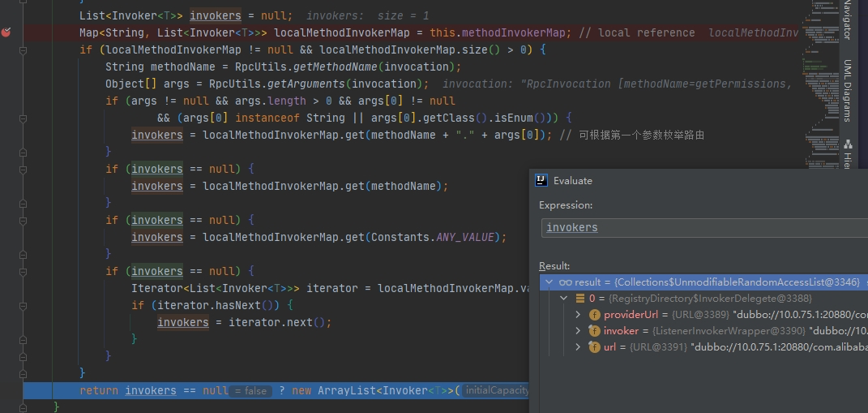The image size is (868, 413).
Task: Select the result = Collections$UnmodifiableRandomAccessList row
Action: click(703, 282)
